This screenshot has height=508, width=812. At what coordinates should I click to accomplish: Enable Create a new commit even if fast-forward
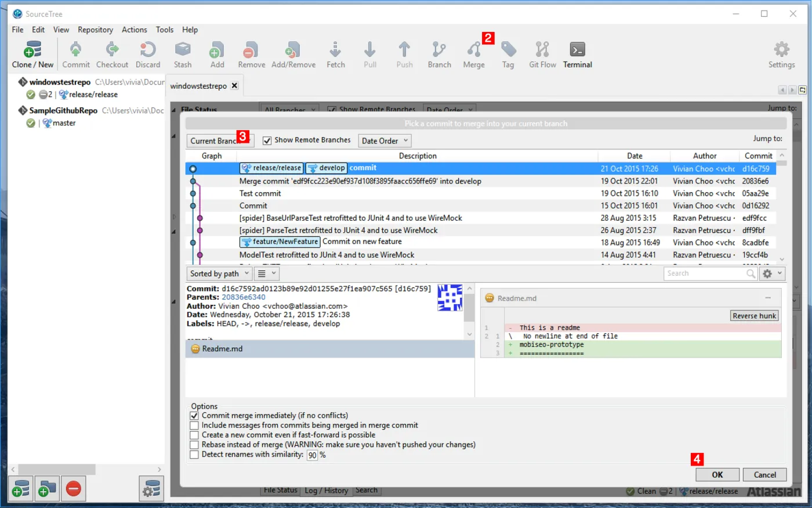194,435
